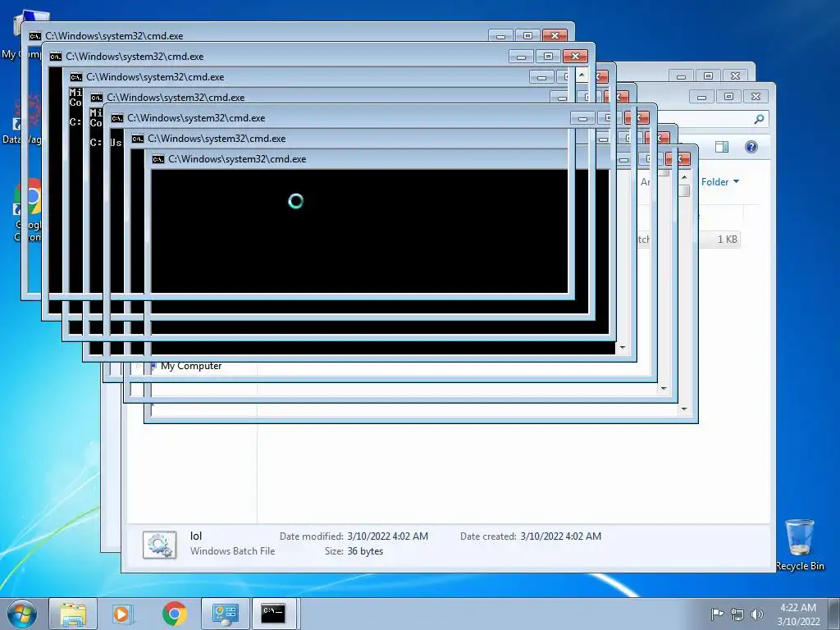The height and width of the screenshot is (630, 840).
Task: Click the Date created label
Action: coord(488,536)
